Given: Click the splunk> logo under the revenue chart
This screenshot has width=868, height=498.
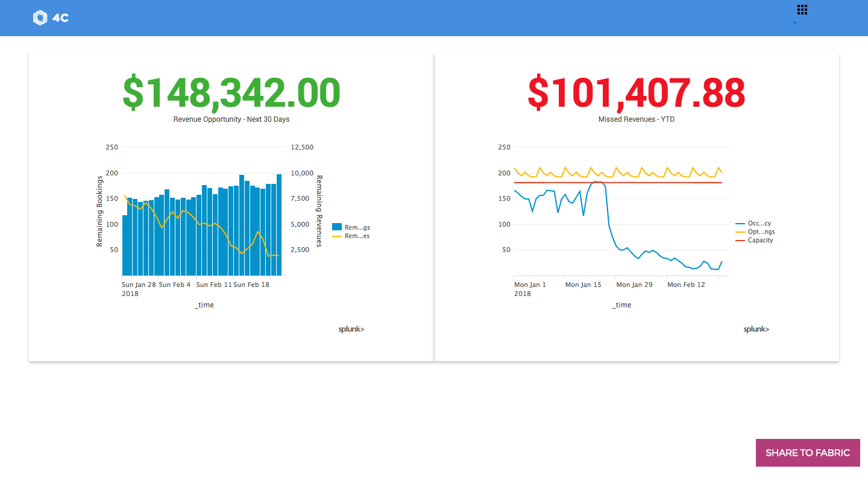Looking at the screenshot, I should [x=351, y=329].
